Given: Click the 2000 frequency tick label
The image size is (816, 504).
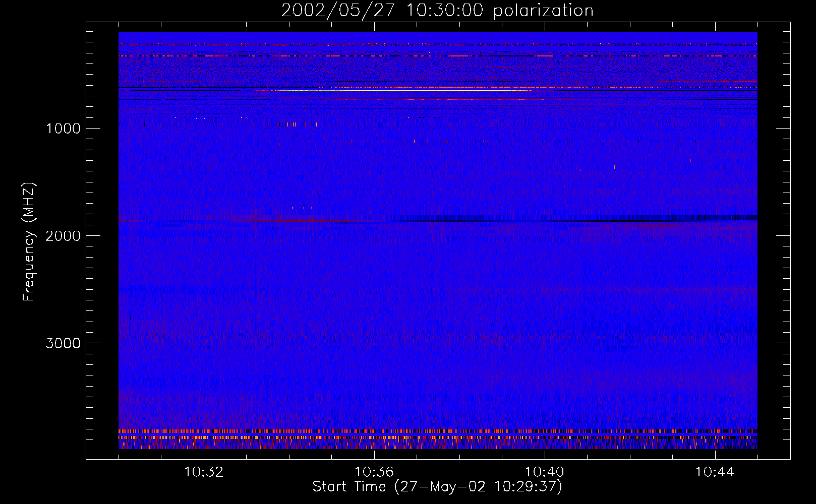Looking at the screenshot, I should 63,236.
